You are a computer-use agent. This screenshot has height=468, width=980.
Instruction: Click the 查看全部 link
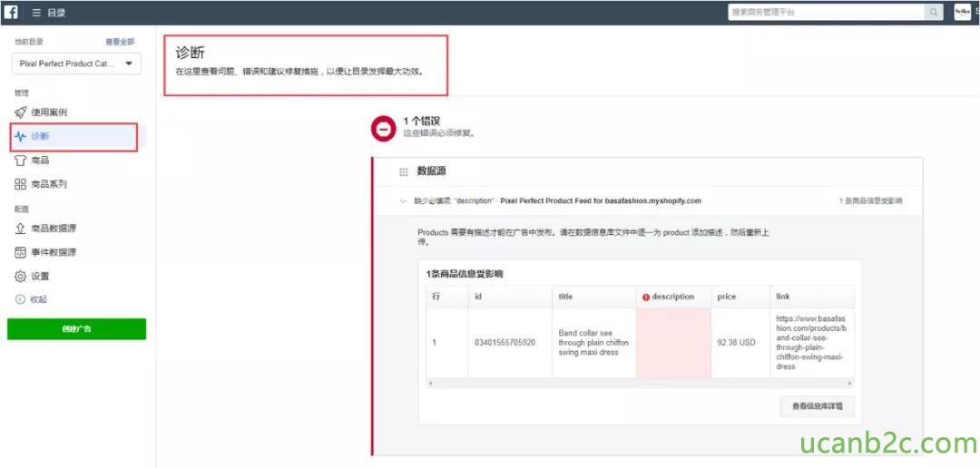[x=120, y=42]
